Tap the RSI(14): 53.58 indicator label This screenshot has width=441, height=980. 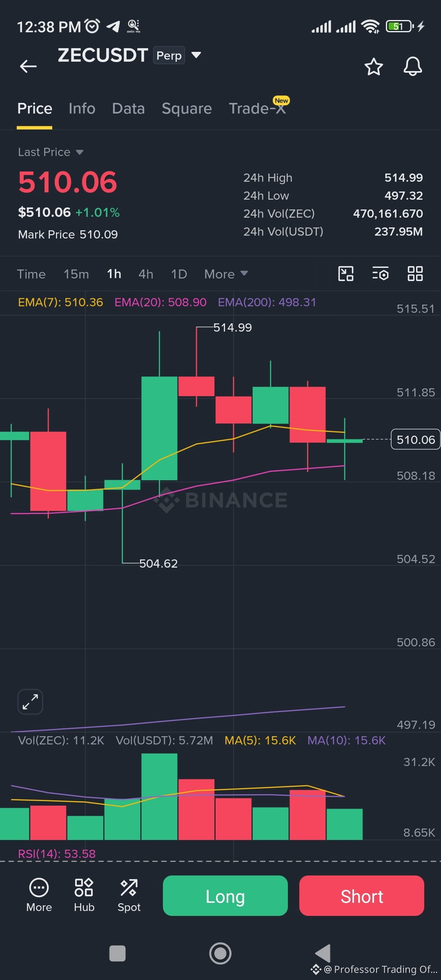pyautogui.click(x=57, y=854)
